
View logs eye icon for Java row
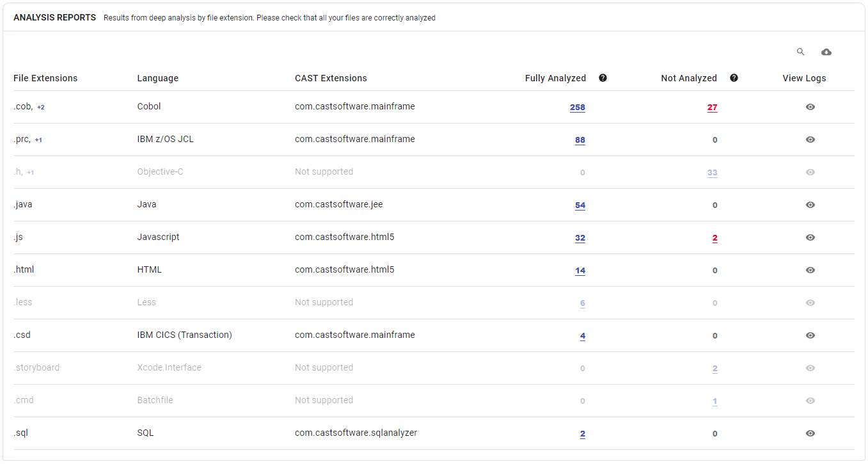(810, 205)
